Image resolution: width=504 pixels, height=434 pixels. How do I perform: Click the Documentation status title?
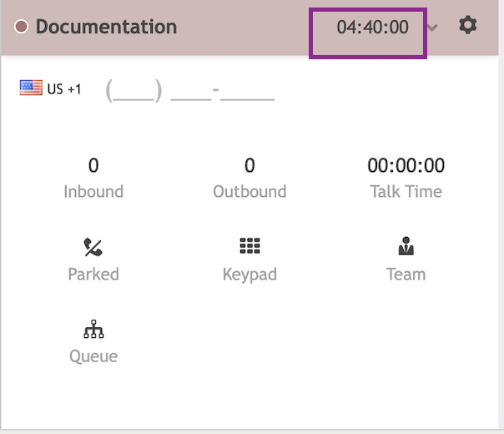coord(106,27)
